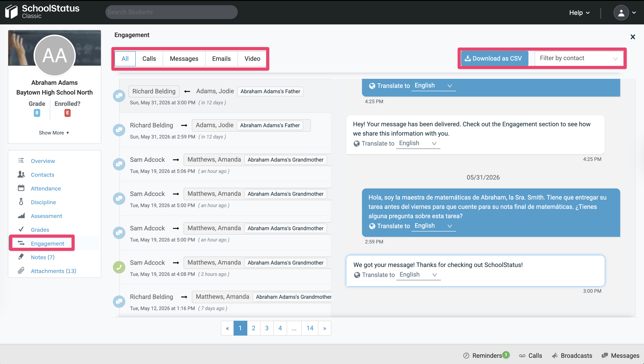Click the message icon for the 2:59 PM Richard Belding entry
This screenshot has width=644, height=364.
coord(119,130)
